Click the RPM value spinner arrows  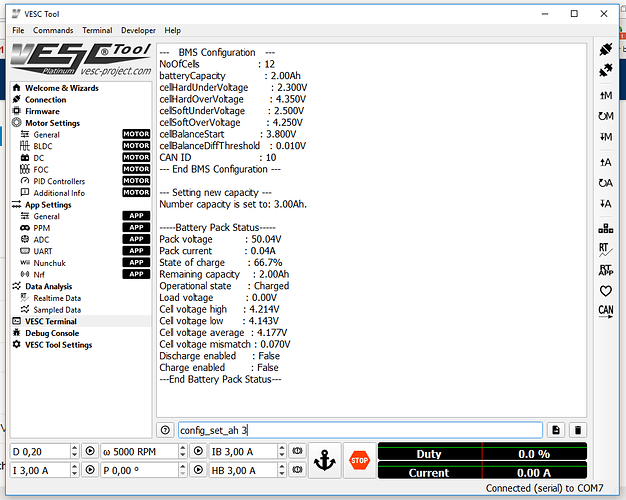(x=182, y=451)
